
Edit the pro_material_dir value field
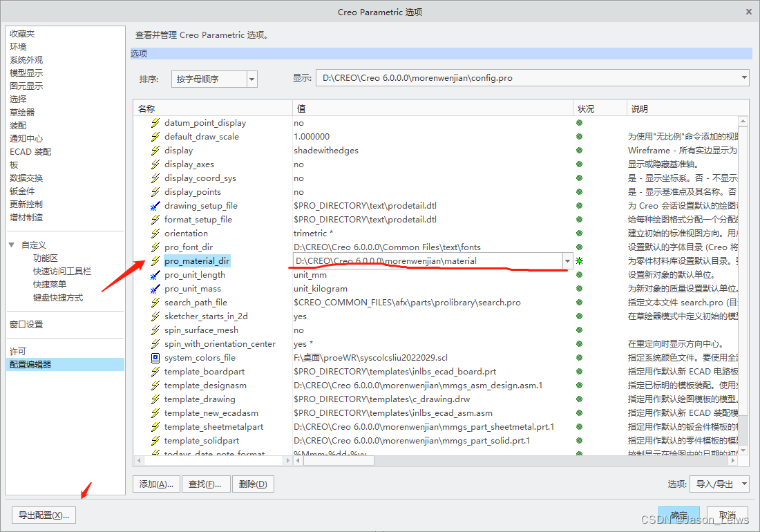tap(428, 260)
